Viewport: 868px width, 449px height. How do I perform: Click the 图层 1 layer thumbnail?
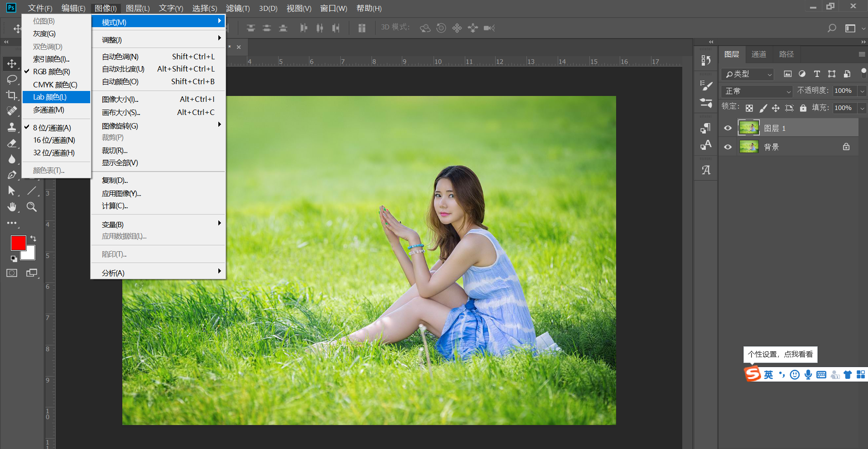pyautogui.click(x=749, y=128)
